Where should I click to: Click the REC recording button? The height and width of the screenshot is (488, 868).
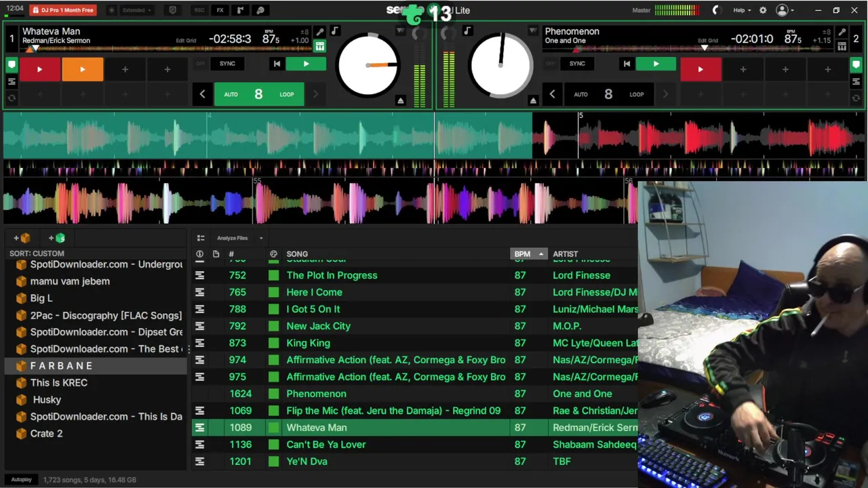point(199,10)
